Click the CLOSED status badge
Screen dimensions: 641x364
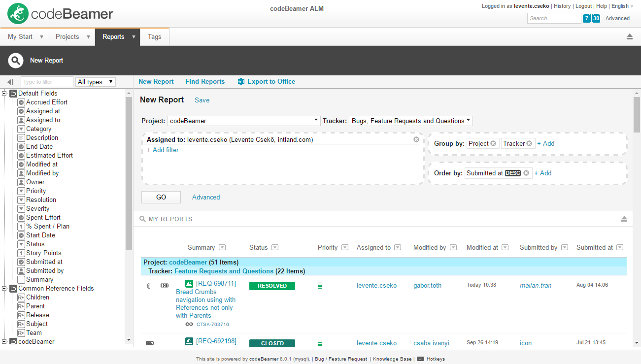(x=272, y=343)
